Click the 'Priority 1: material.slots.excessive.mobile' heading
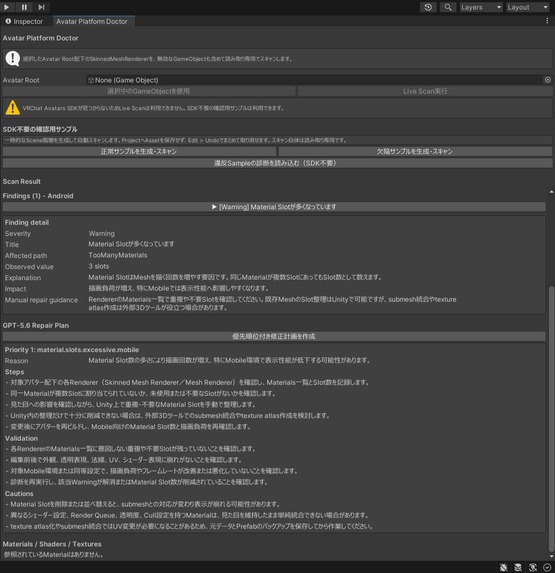 (72, 350)
